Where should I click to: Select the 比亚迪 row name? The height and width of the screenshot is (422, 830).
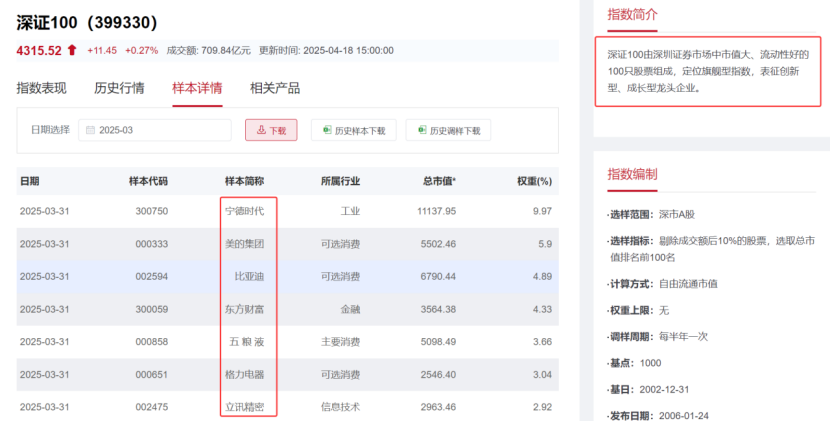[249, 276]
